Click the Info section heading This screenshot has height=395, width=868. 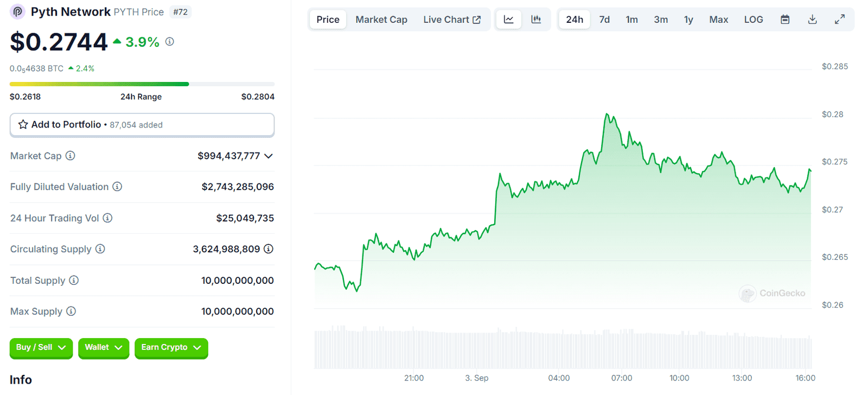pyautogui.click(x=21, y=380)
